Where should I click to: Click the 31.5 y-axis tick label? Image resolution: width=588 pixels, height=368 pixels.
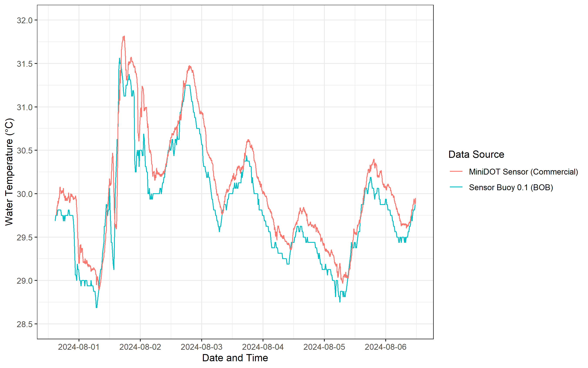coord(25,63)
